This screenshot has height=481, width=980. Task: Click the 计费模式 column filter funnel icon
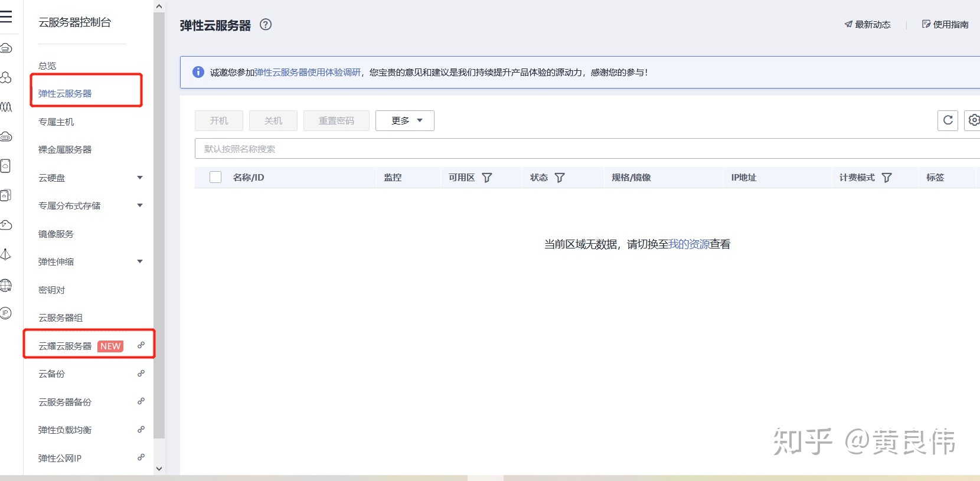click(887, 178)
